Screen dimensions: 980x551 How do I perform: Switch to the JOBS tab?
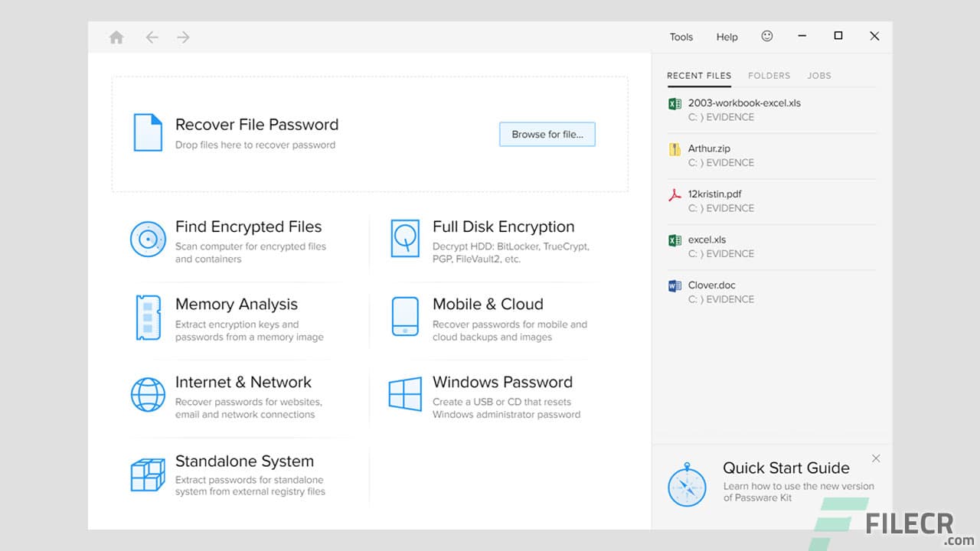[819, 76]
